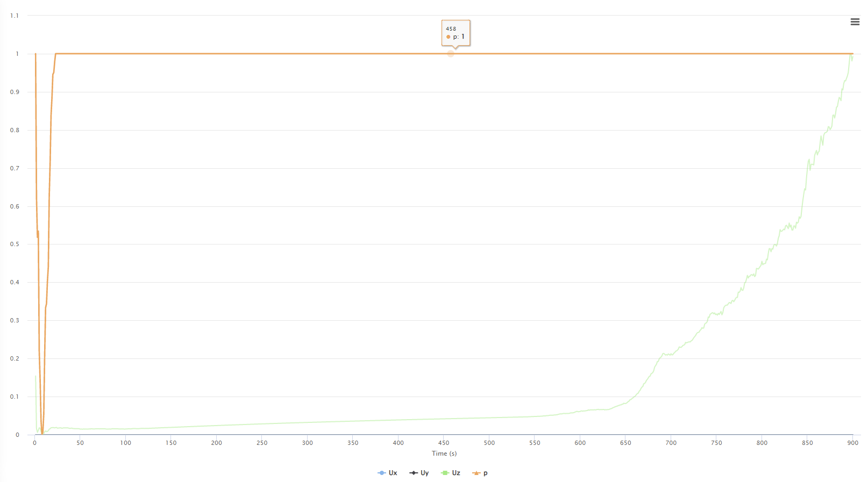
Task: Toggle Uz series visibility via legend label
Action: (x=456, y=473)
